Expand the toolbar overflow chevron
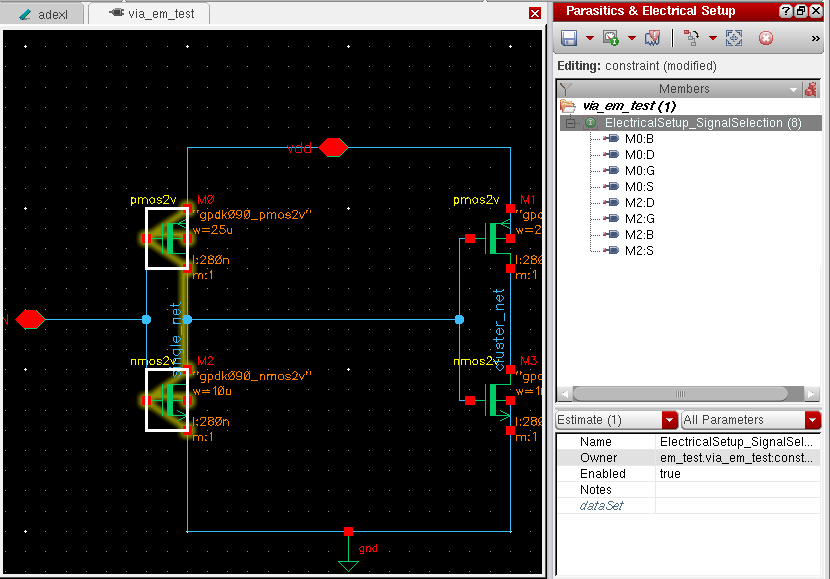This screenshot has width=830, height=579. 816,38
